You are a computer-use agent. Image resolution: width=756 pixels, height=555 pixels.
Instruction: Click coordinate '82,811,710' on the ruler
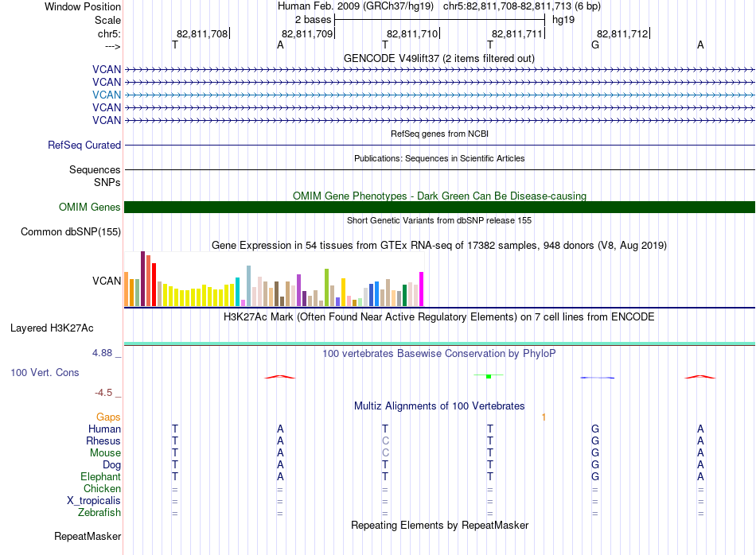pos(412,33)
